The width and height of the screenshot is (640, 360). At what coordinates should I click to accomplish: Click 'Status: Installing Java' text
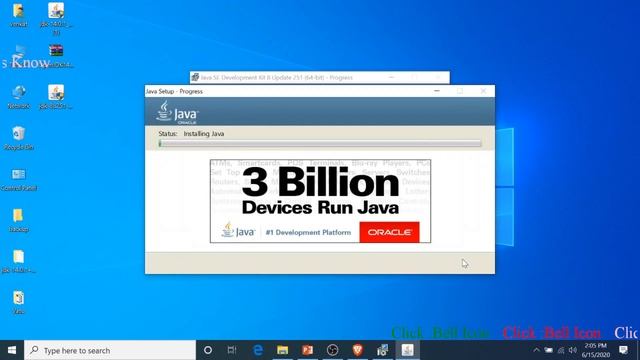191,133
